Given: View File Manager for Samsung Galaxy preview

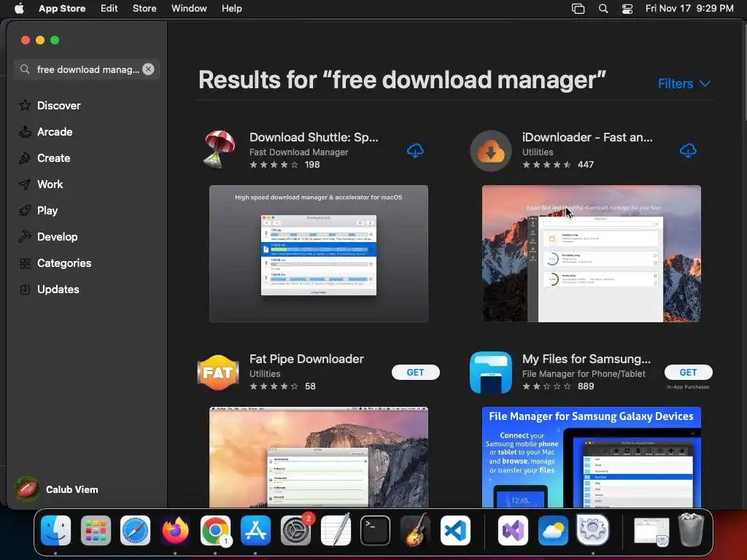Looking at the screenshot, I should click(x=591, y=457).
